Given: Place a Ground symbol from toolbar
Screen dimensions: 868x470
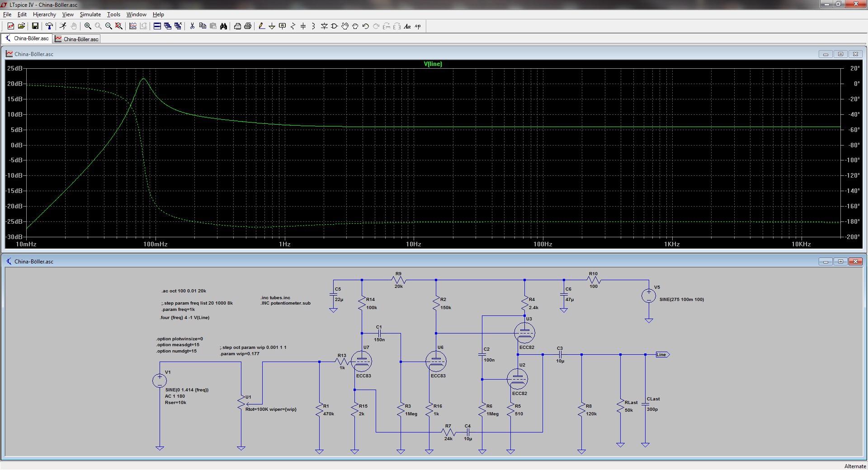Looking at the screenshot, I should (272, 26).
